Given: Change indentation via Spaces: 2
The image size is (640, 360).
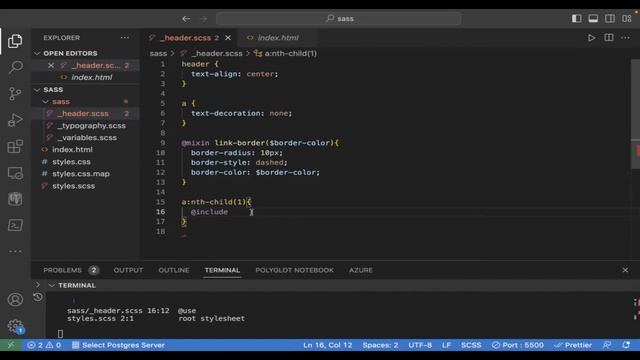Looking at the screenshot, I should [380, 345].
